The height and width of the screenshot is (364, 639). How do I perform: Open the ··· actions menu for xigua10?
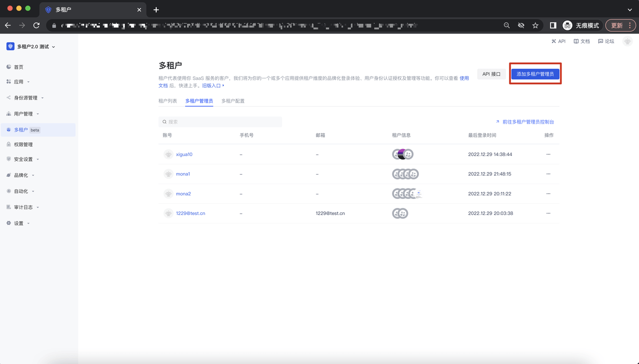[548, 155]
